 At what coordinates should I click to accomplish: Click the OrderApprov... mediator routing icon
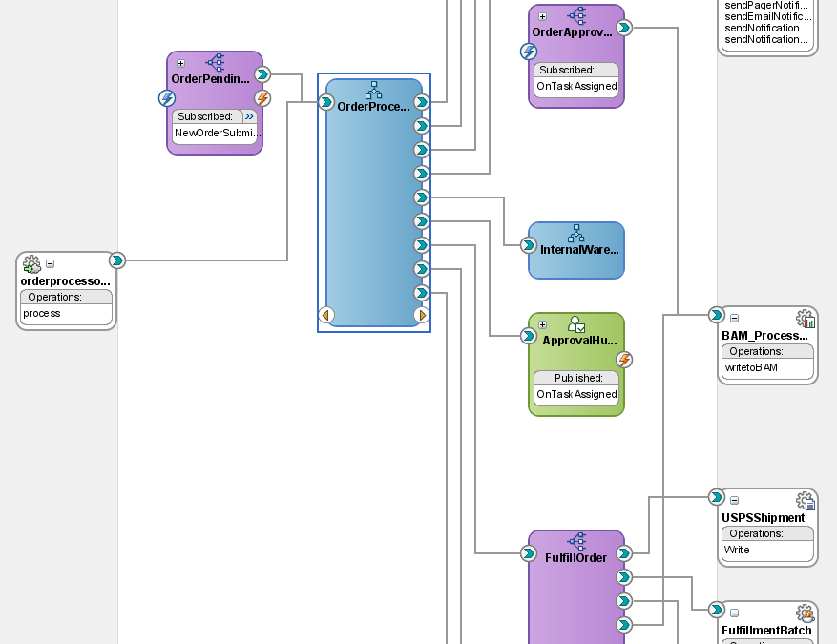[x=577, y=16]
